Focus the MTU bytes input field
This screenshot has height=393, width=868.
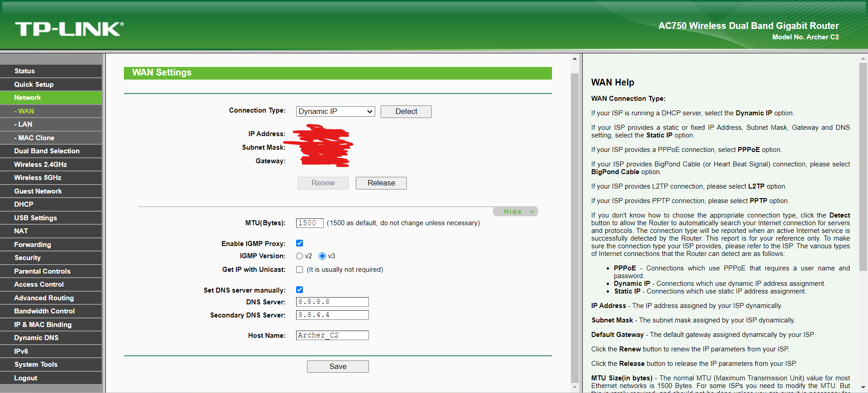pyautogui.click(x=310, y=223)
